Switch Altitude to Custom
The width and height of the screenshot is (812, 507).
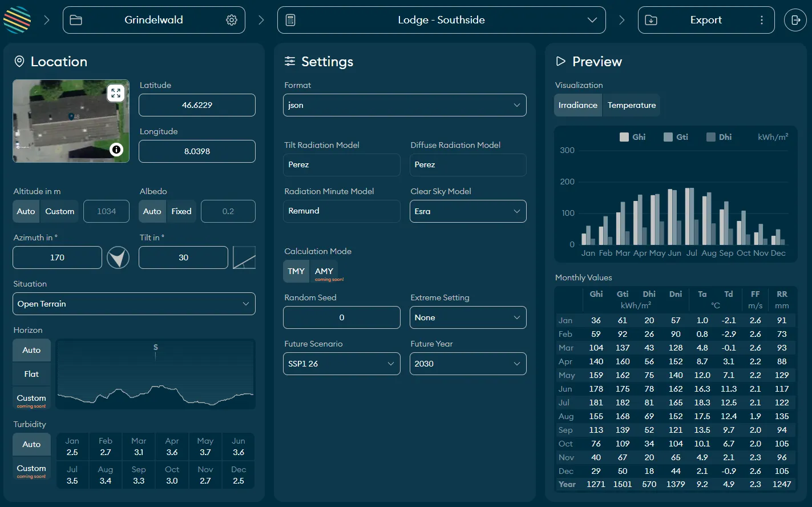pyautogui.click(x=59, y=211)
